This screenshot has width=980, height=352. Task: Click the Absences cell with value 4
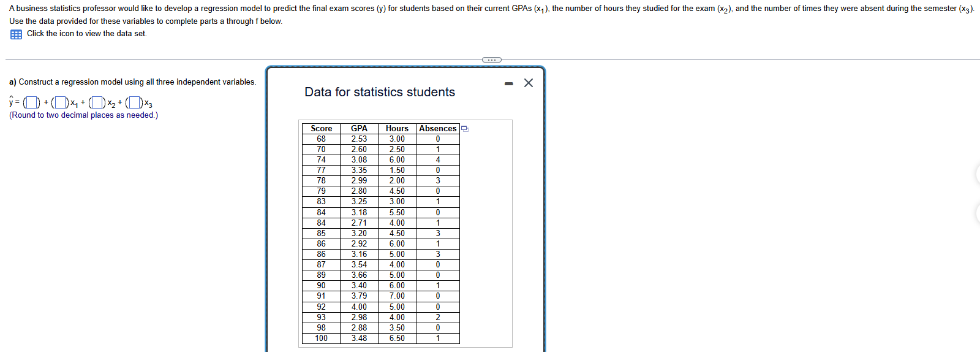pos(438,160)
